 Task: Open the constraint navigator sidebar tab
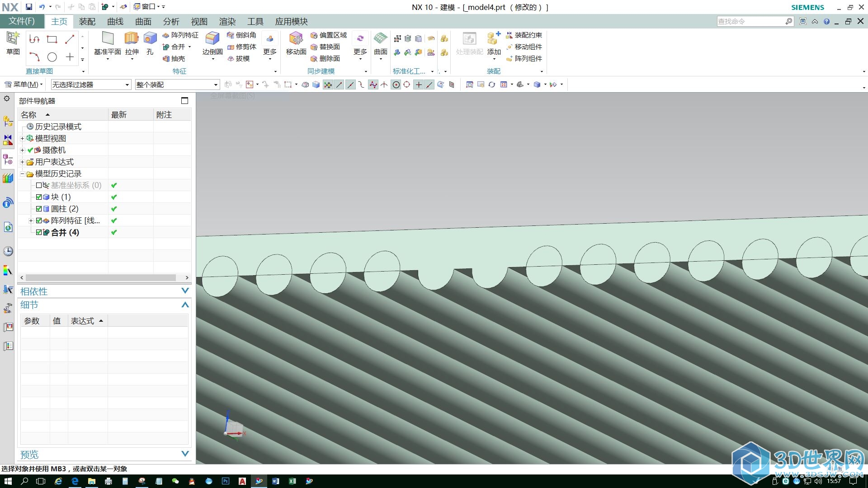point(8,140)
